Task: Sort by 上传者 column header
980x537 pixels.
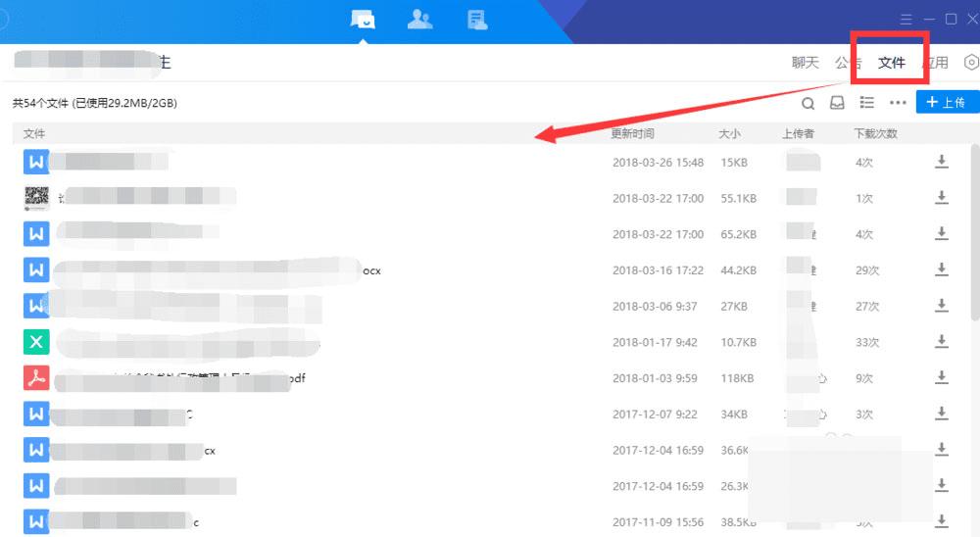Action: pyautogui.click(x=798, y=134)
